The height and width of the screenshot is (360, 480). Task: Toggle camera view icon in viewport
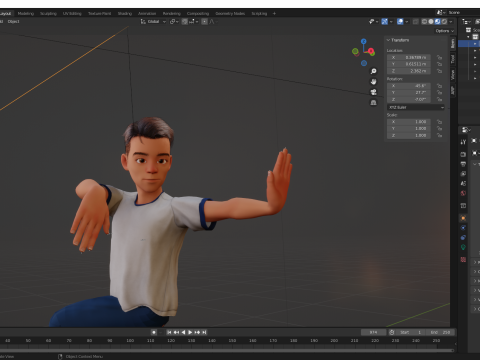coord(374,92)
